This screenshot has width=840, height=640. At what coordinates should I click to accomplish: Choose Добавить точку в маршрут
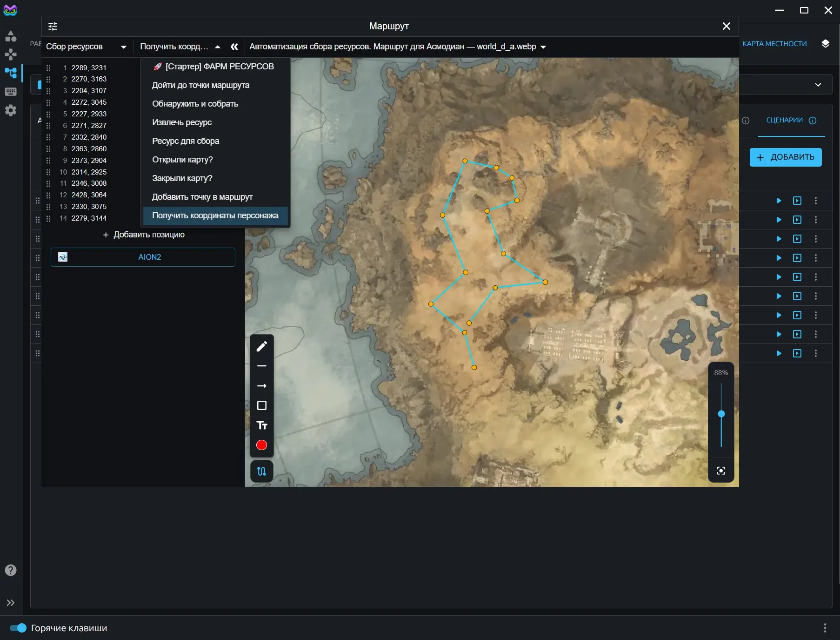216,197
